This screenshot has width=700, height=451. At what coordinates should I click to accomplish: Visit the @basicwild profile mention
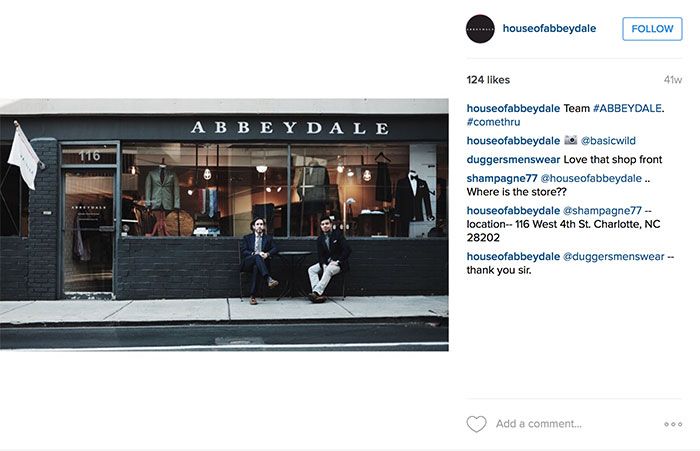click(608, 141)
